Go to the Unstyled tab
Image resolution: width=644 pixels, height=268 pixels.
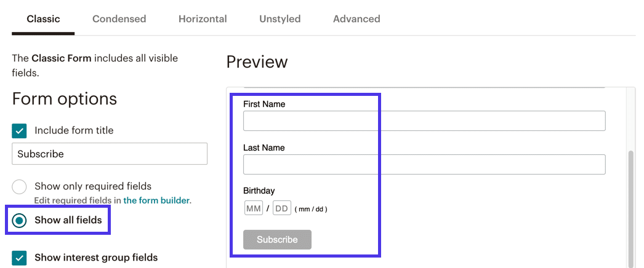tap(280, 19)
